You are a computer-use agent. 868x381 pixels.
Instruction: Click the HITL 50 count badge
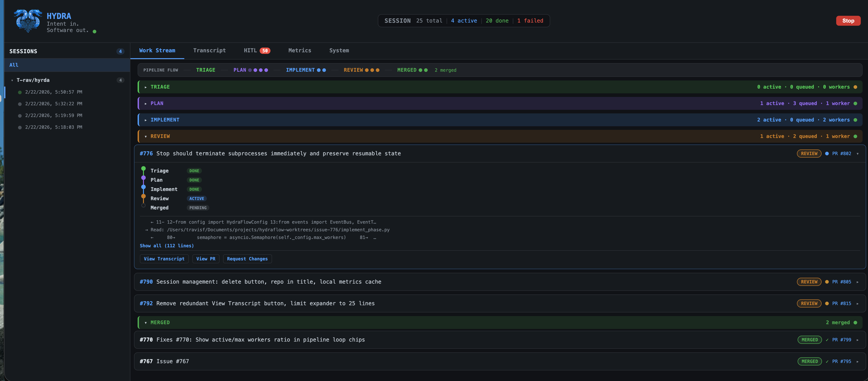click(x=265, y=51)
